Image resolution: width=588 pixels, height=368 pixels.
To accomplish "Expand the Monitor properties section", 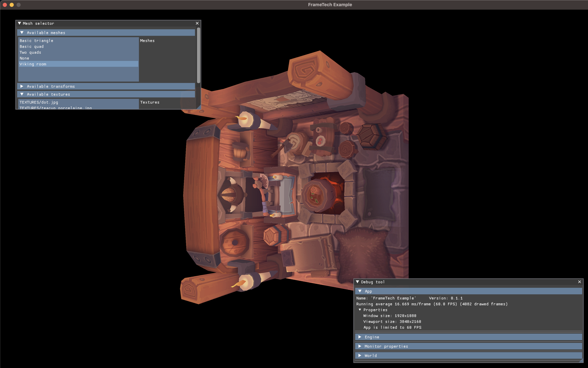I will [x=468, y=346].
